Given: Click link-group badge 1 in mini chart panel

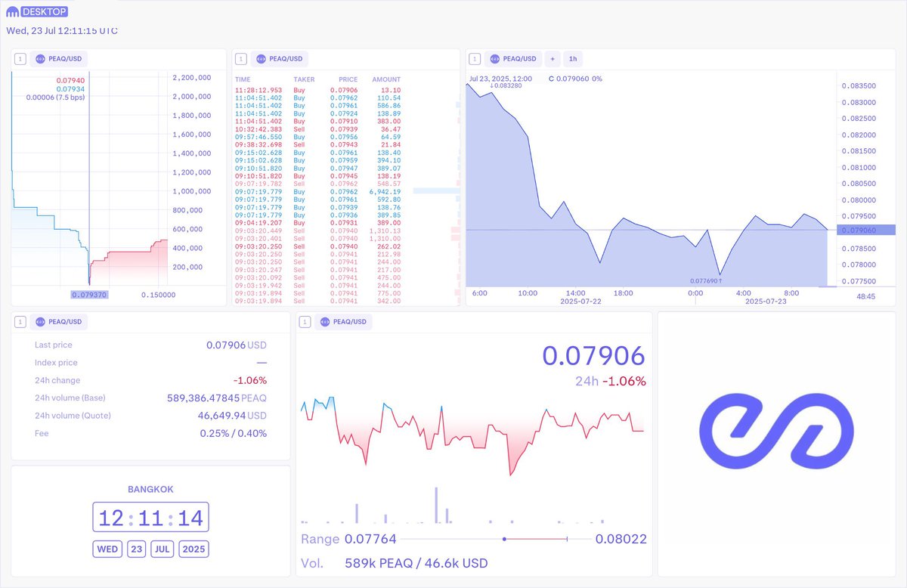Looking at the screenshot, I should [x=304, y=322].
